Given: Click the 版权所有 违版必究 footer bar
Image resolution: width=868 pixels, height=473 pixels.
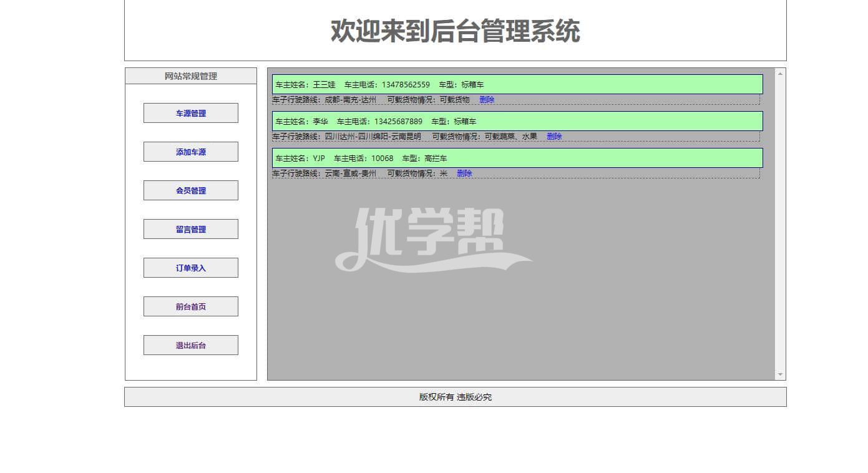Looking at the screenshot, I should 455,397.
